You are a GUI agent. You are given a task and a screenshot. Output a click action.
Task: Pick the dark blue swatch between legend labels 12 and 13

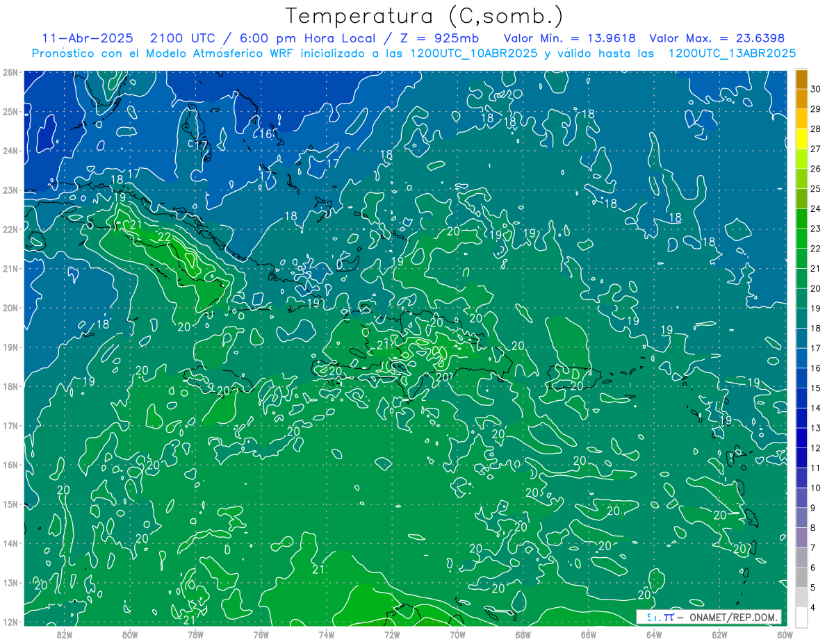[801, 437]
